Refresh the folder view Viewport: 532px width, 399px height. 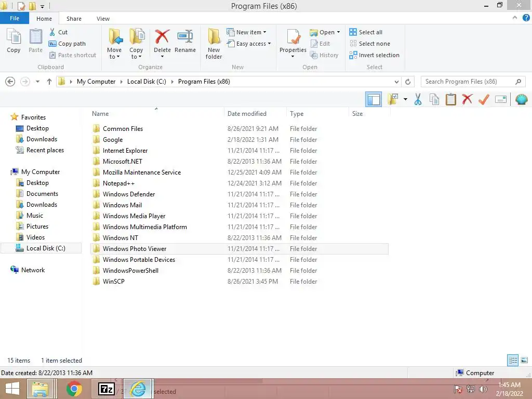click(x=408, y=82)
